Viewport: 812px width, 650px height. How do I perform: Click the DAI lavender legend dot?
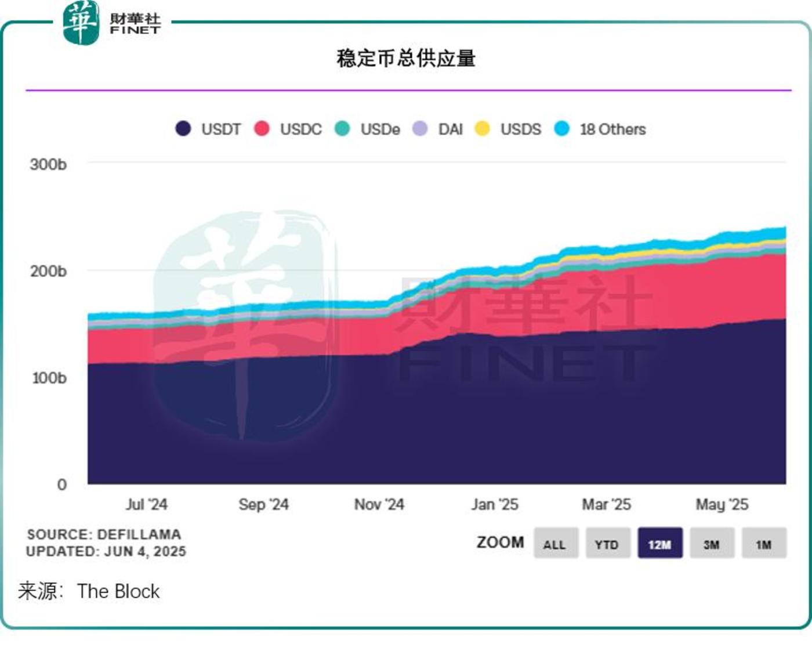(420, 128)
